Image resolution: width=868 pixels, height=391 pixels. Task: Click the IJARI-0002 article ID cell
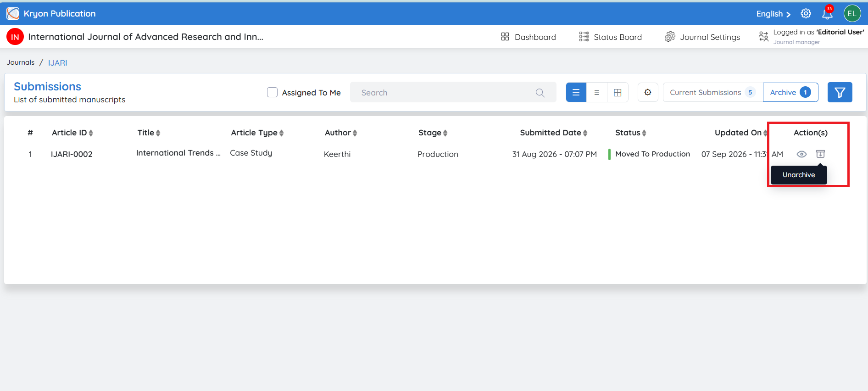72,154
